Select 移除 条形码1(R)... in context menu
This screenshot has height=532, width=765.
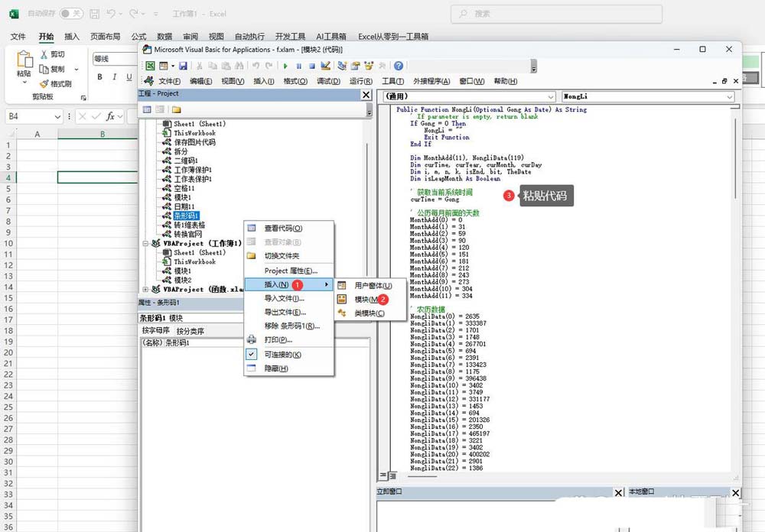289,326
